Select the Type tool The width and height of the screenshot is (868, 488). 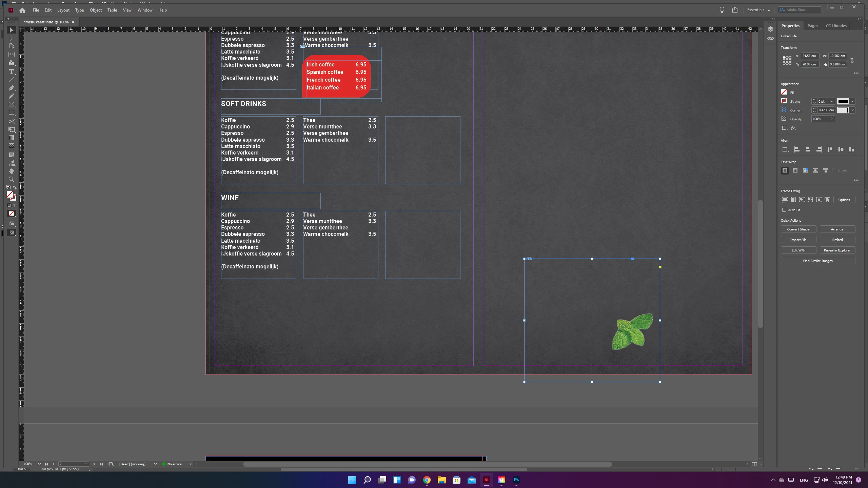11,72
